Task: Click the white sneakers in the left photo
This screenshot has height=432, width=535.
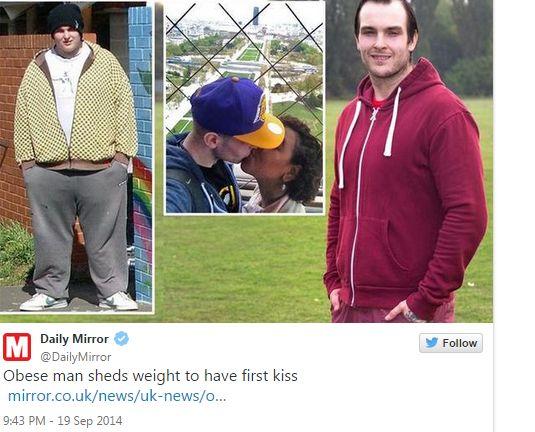Action: 78,301
